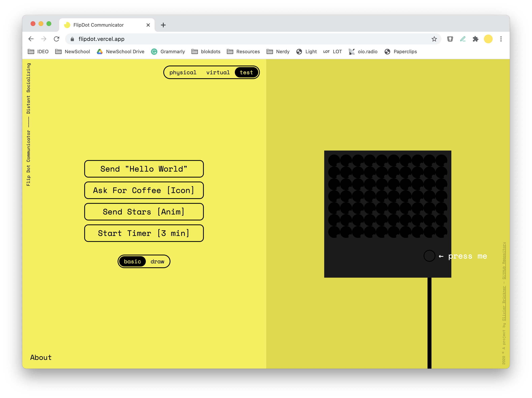This screenshot has width=532, height=398.
Task: Click the macOS green fullscreen button
Action: pyautogui.click(x=49, y=24)
